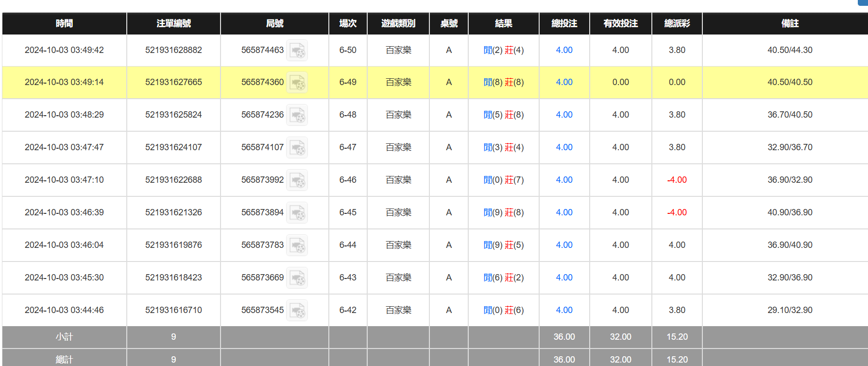Select bet number 521931627665 cell
The image size is (868, 366).
173,82
